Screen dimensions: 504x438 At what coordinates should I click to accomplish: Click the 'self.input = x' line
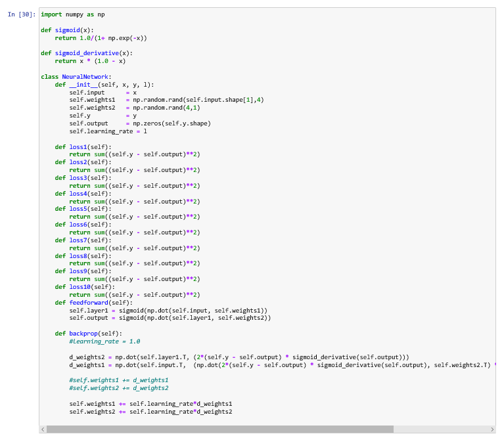tap(103, 93)
